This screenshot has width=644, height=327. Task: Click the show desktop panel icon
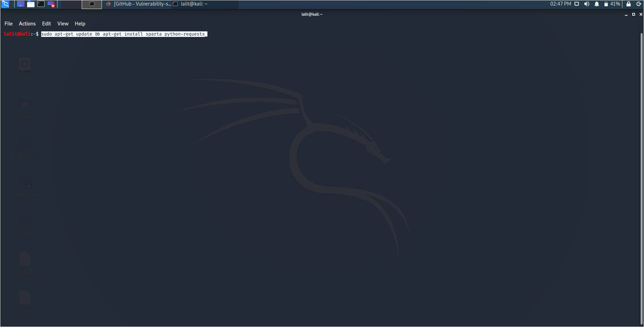tap(20, 4)
